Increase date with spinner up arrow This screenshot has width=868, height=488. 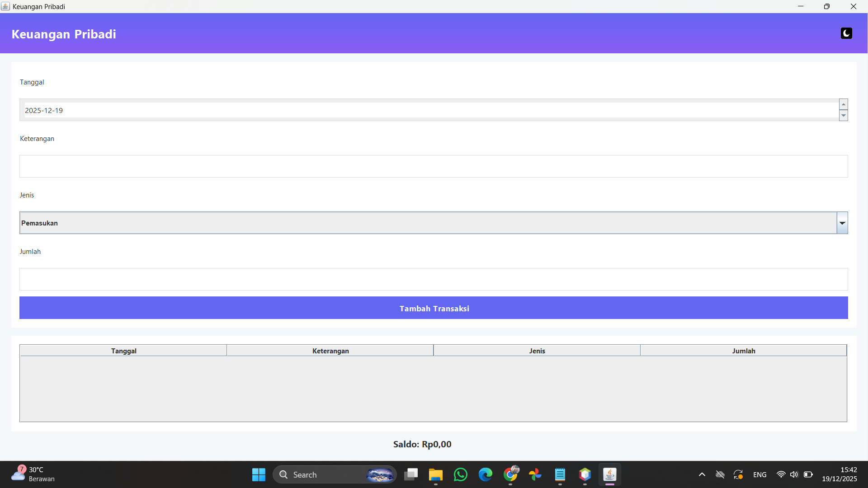click(843, 104)
